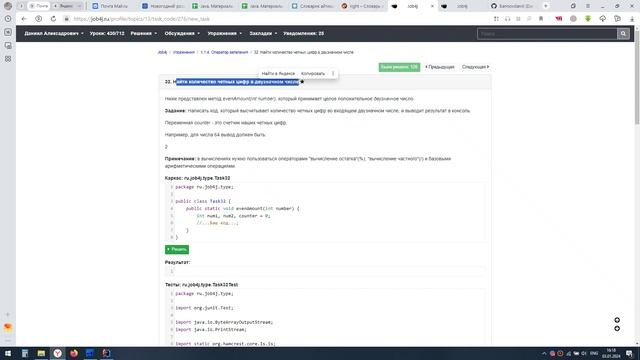
Task: Open the Windows Start menu
Action: (8, 353)
